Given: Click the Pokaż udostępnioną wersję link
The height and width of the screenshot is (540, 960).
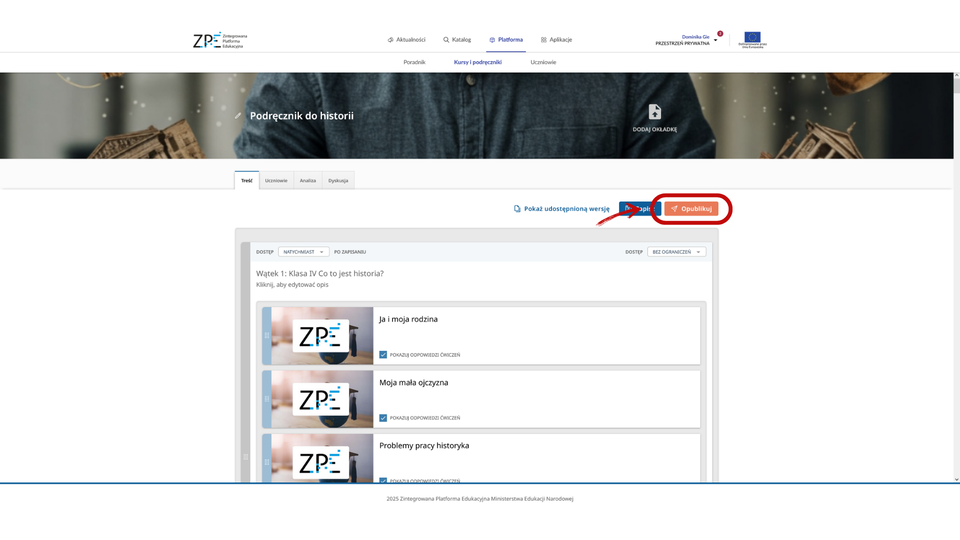Looking at the screenshot, I should (x=561, y=209).
